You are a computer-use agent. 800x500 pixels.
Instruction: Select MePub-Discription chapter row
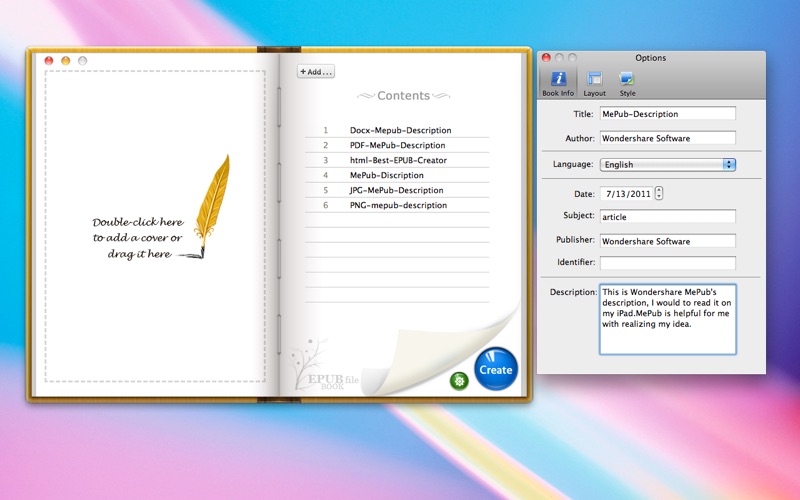(397, 175)
